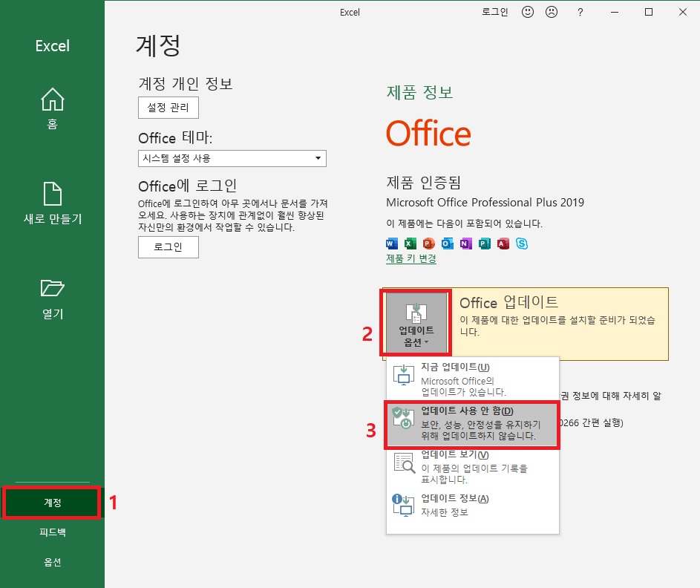The width and height of the screenshot is (700, 588).
Task: Click the New (새로 만들기) document icon
Action: (x=53, y=194)
